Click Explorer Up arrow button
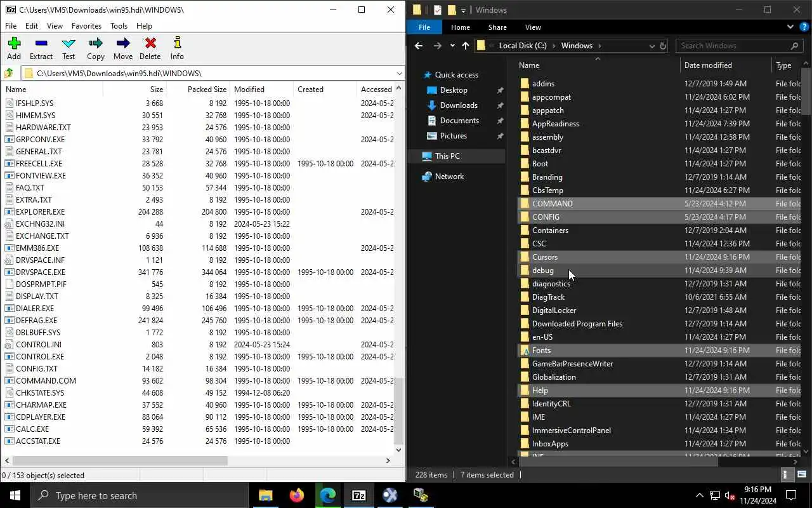 (466, 46)
